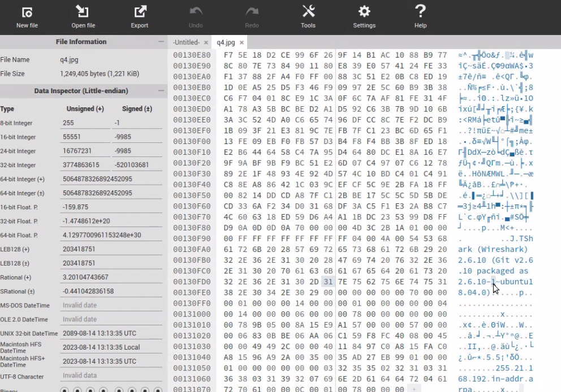Collapse the Data Inspector panel
Viewport: 561px width, 392px height.
(x=161, y=91)
